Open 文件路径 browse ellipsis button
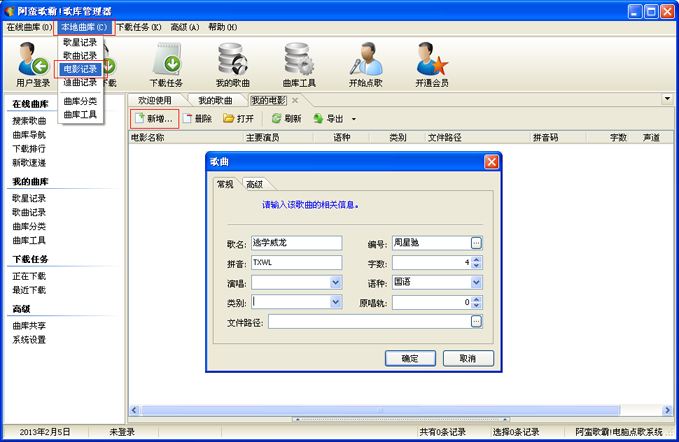Viewport: 679px width, 442px height. (x=476, y=321)
